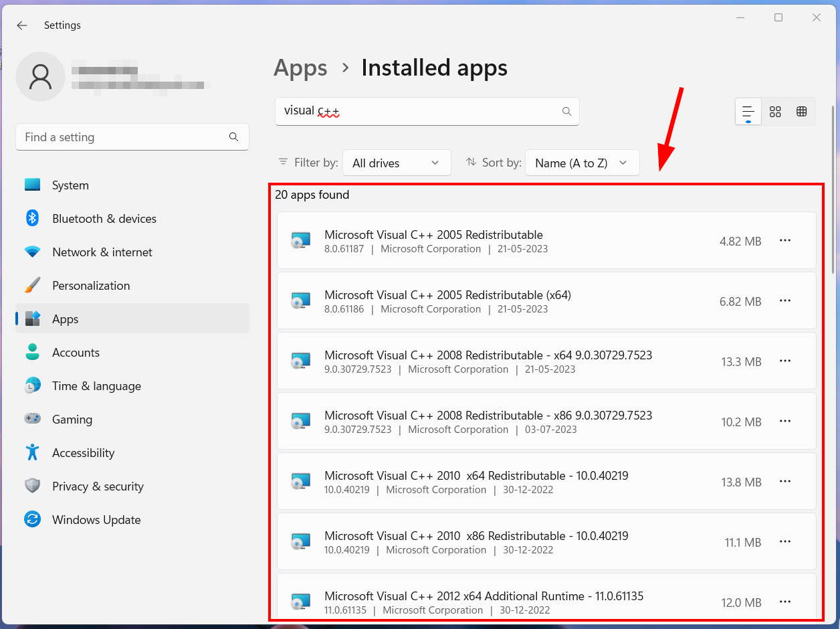
Task: Open Accessibility settings
Action: coord(132,453)
